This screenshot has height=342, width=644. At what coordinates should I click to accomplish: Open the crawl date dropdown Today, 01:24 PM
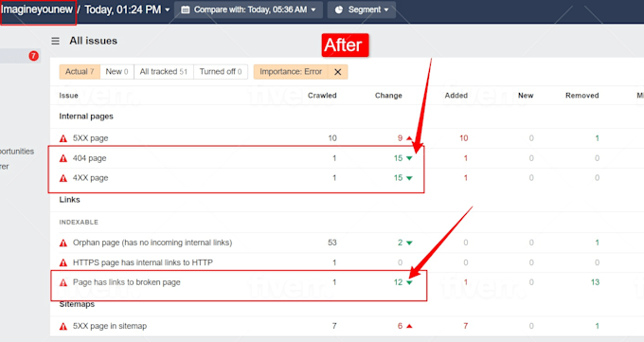coord(127,9)
